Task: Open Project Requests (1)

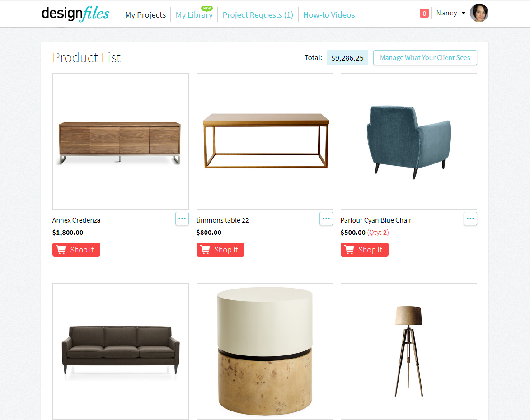Action: [258, 15]
